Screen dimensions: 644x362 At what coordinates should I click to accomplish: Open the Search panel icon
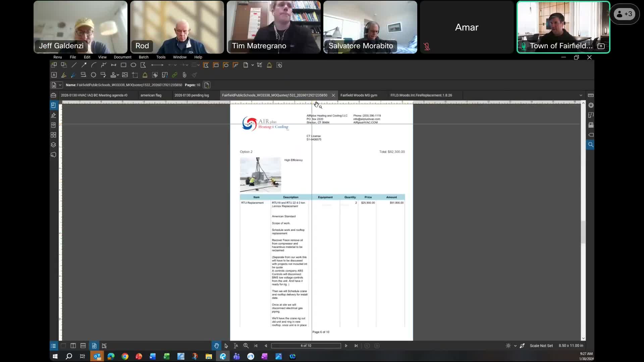591,145
